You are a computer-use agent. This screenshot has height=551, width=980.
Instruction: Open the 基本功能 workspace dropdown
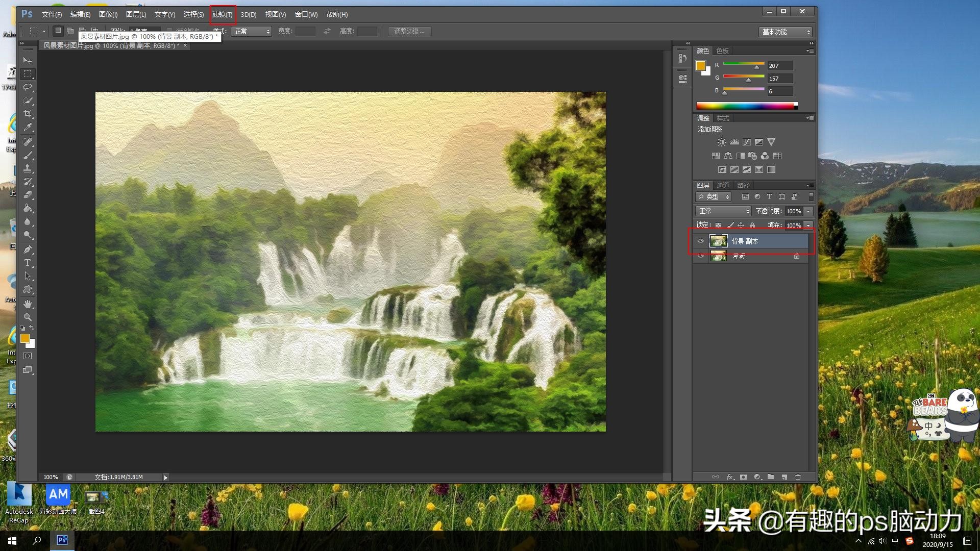pyautogui.click(x=785, y=32)
